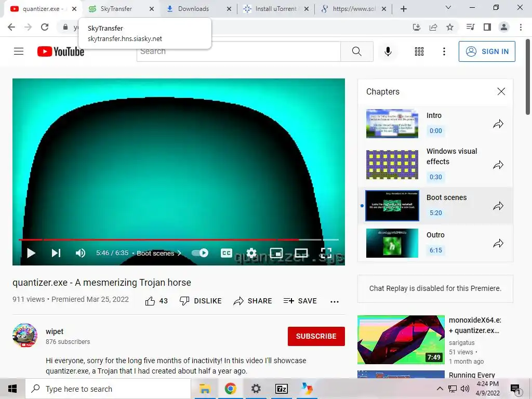Click SHARE below the video title
This screenshot has height=399, width=532.
(x=253, y=301)
